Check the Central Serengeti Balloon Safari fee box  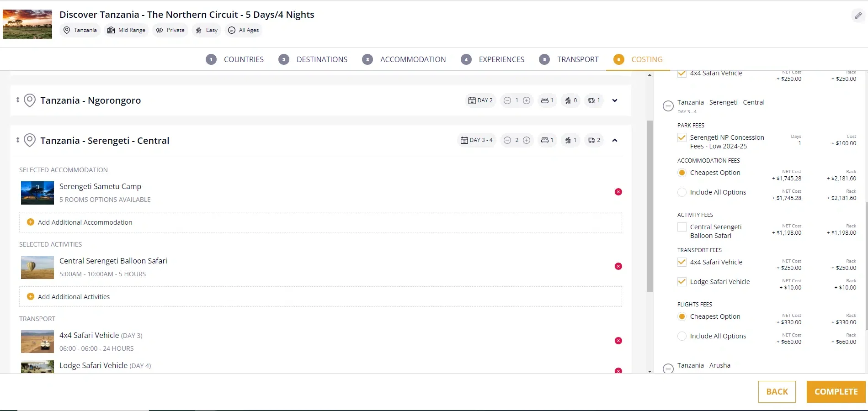(682, 227)
